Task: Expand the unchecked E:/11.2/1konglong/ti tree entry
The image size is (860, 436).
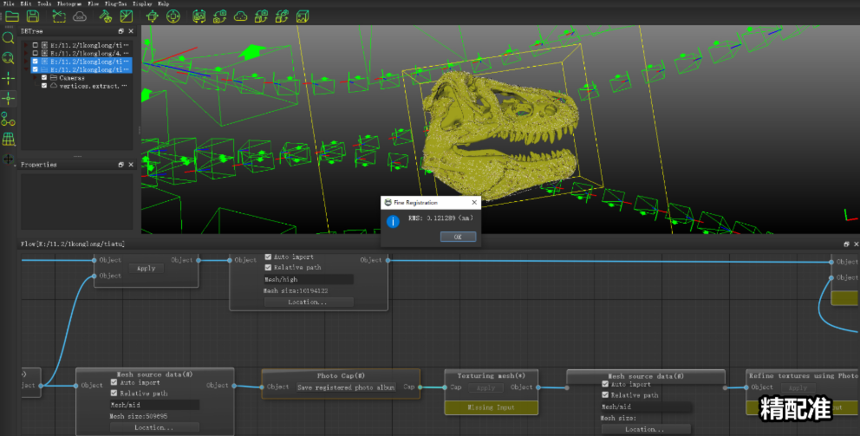Action: point(26,45)
